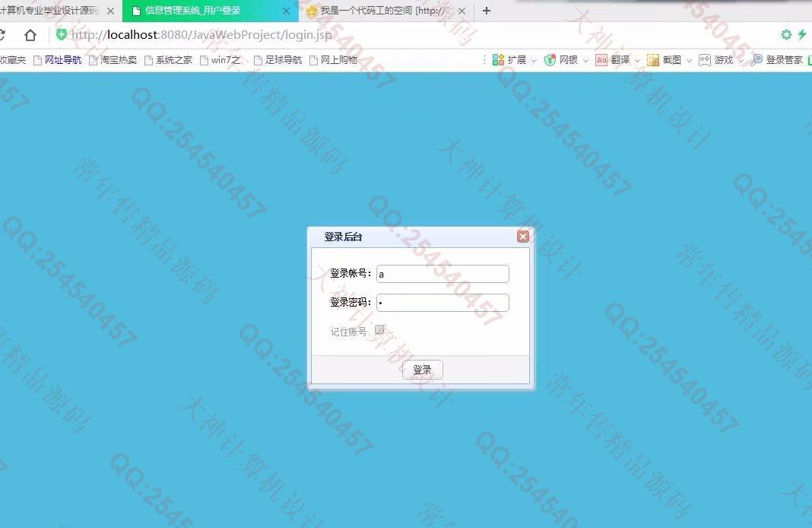Image resolution: width=812 pixels, height=528 pixels.
Task: Close the 我是一个代码工的空间 tab
Action: (462, 11)
